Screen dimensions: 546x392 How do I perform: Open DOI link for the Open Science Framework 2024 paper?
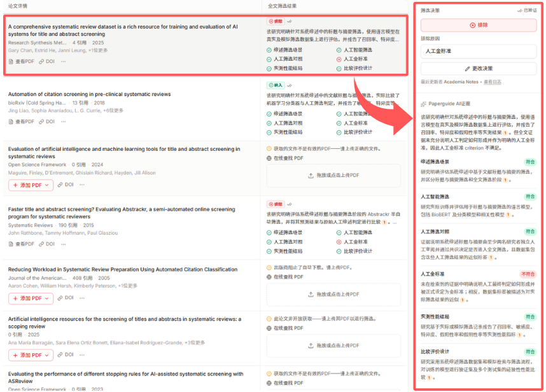pos(66,185)
